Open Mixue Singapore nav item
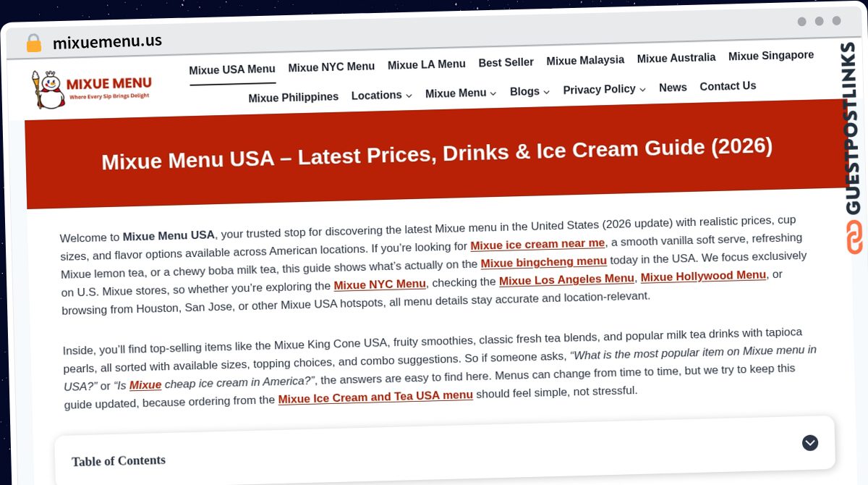The width and height of the screenshot is (868, 485). (771, 56)
